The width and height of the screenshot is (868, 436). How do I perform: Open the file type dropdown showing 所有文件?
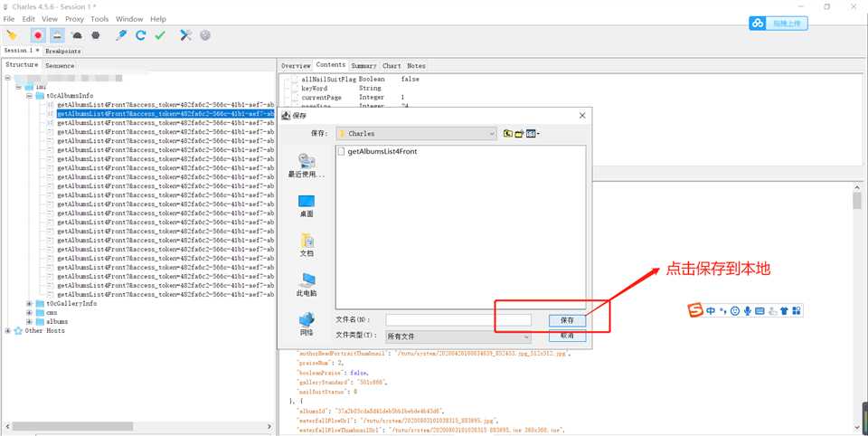click(x=458, y=336)
